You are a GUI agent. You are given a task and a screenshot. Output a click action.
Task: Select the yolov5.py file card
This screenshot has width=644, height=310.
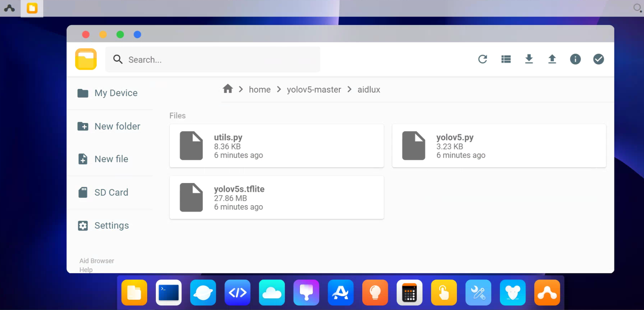click(499, 146)
